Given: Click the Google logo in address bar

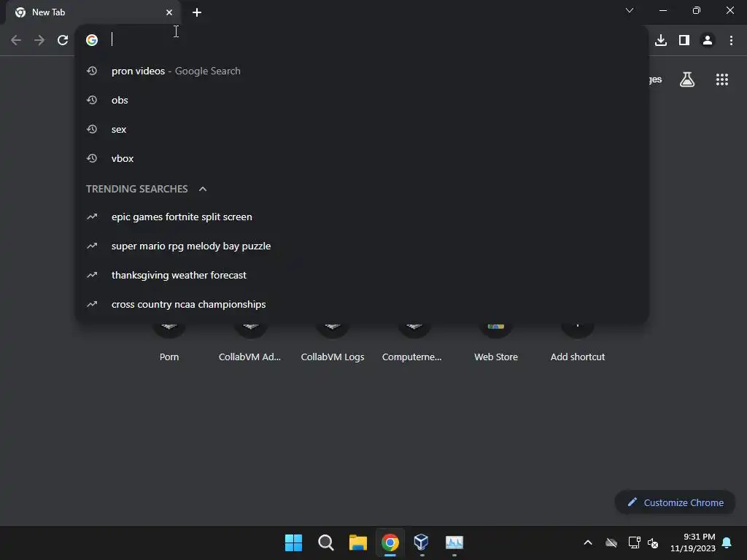Looking at the screenshot, I should tap(92, 40).
